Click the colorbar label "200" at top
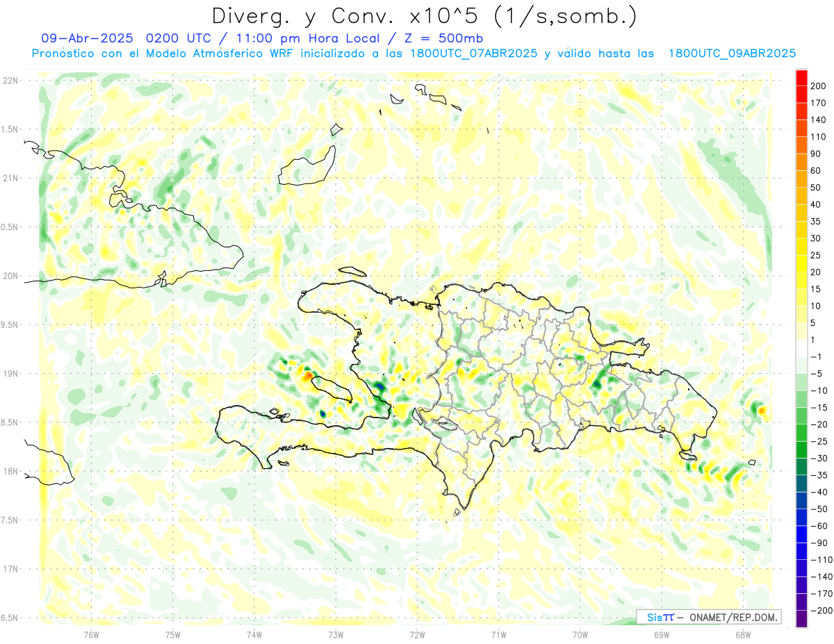Screen dimensions: 834x644 [817, 86]
